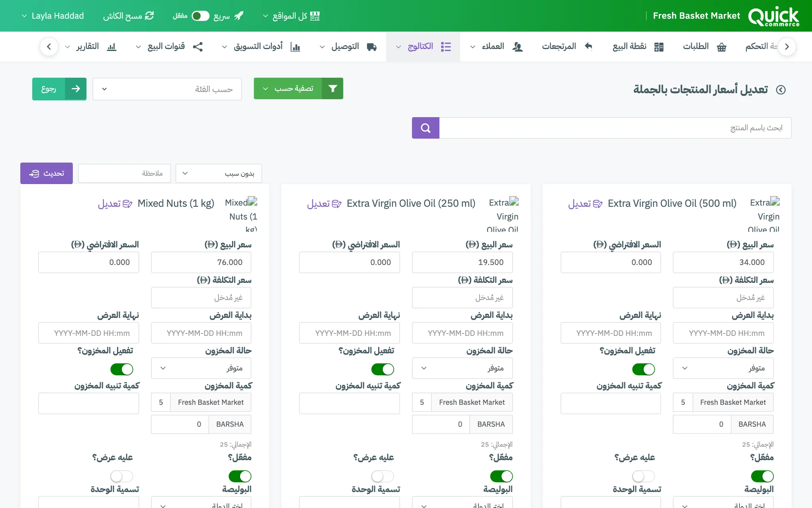Viewport: 812px width, 508px height.
Task: Click the sales channels share icon
Action: [x=198, y=47]
